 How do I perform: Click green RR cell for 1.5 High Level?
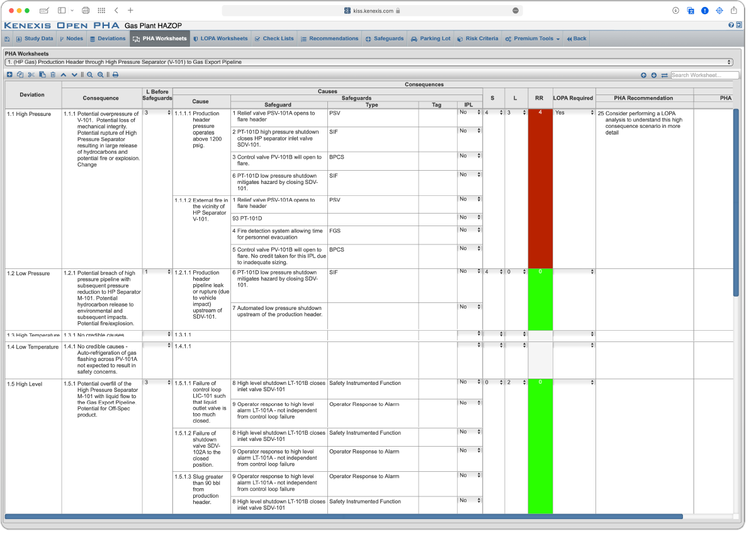pos(540,446)
